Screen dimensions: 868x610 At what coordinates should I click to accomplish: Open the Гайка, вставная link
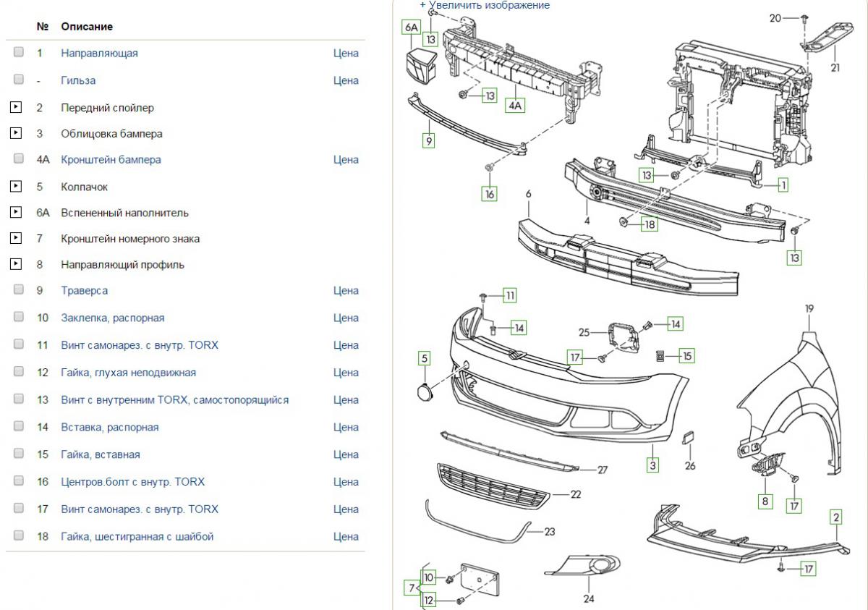tap(101, 454)
